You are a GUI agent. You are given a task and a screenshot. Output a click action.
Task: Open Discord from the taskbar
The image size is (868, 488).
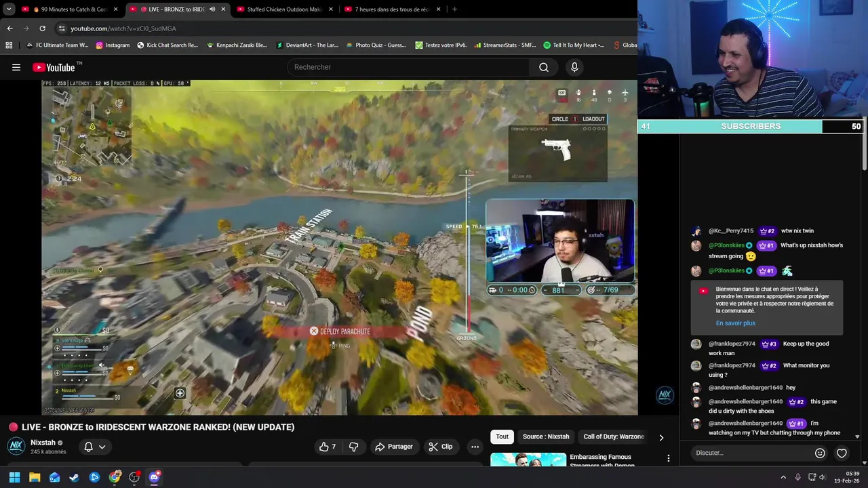point(154,477)
